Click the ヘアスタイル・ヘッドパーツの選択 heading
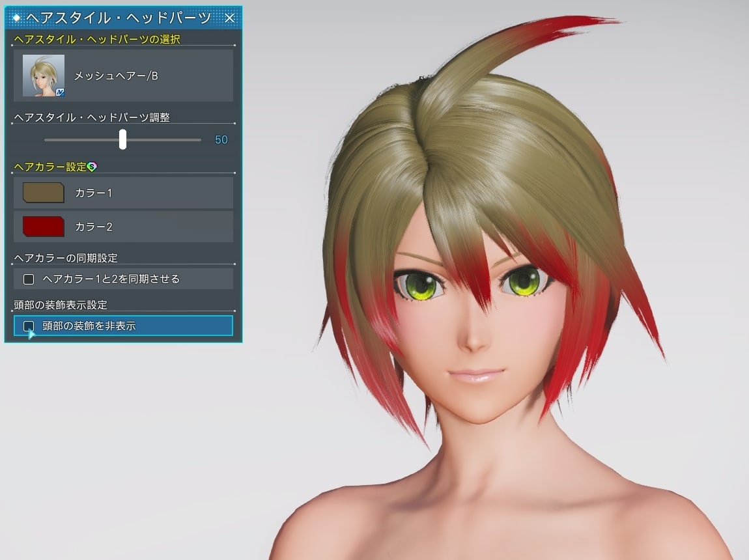The height and width of the screenshot is (560, 749). 97,39
